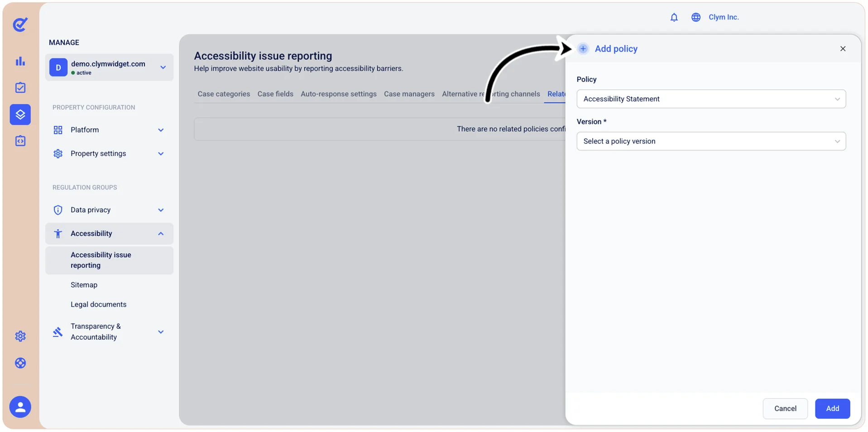
Task: Click the Data privacy shield icon
Action: coord(58,210)
